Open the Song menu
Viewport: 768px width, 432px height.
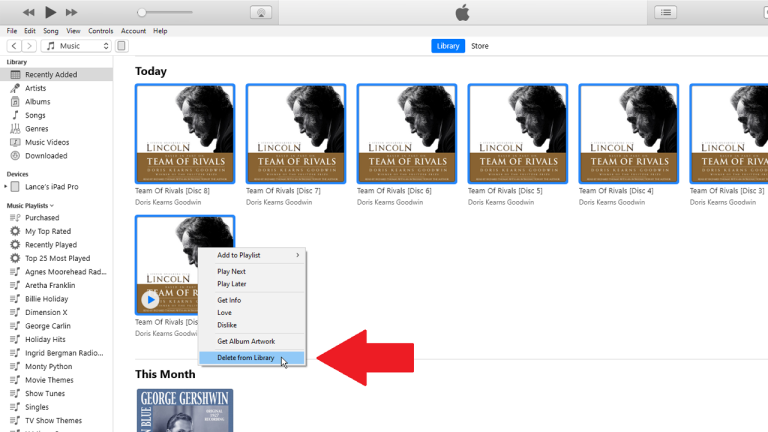click(50, 31)
